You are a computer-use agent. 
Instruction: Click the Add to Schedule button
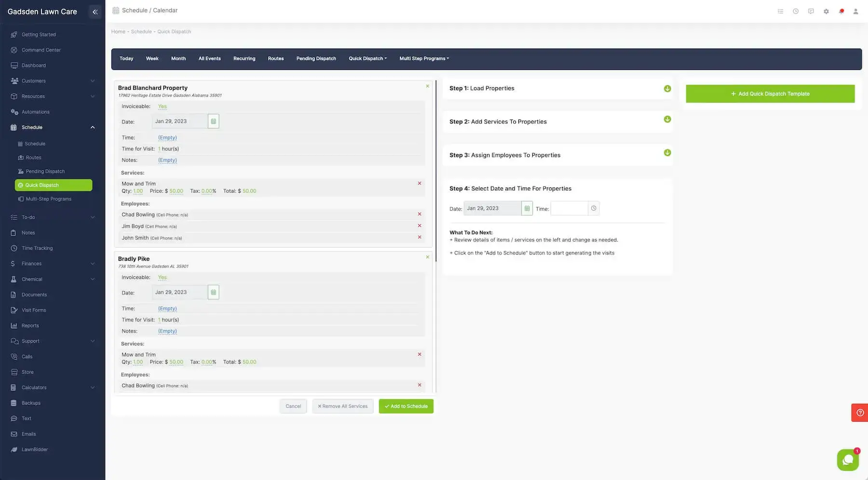click(x=406, y=406)
